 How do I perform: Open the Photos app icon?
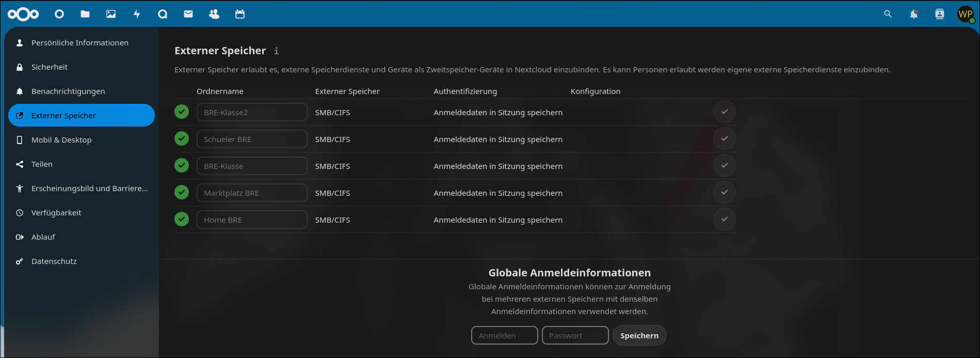111,14
